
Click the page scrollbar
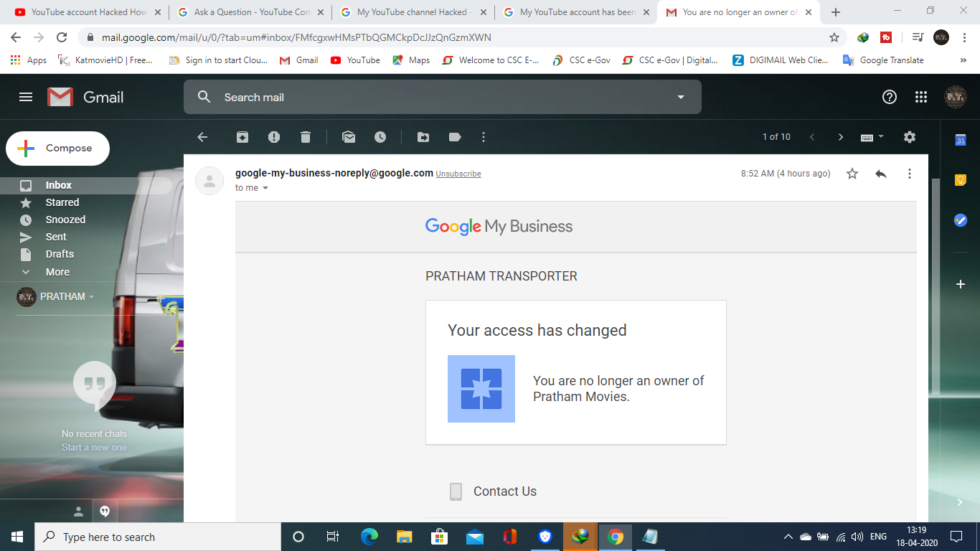pyautogui.click(x=935, y=287)
